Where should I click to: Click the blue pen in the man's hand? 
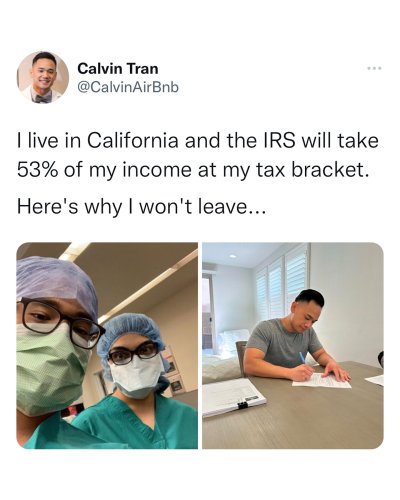click(x=304, y=360)
